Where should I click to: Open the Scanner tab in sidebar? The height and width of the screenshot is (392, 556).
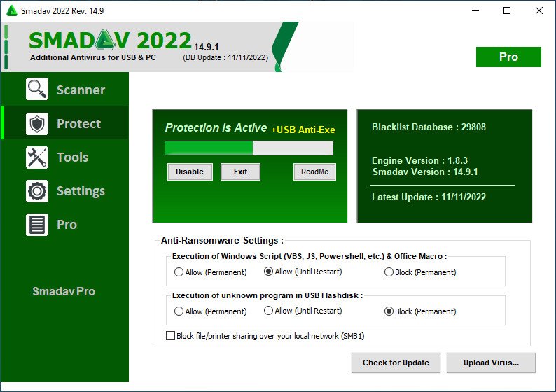80,90
